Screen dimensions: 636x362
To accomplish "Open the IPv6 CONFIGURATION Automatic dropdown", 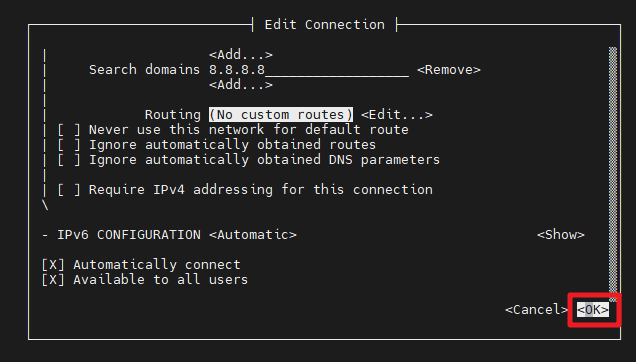I will pos(253,235).
